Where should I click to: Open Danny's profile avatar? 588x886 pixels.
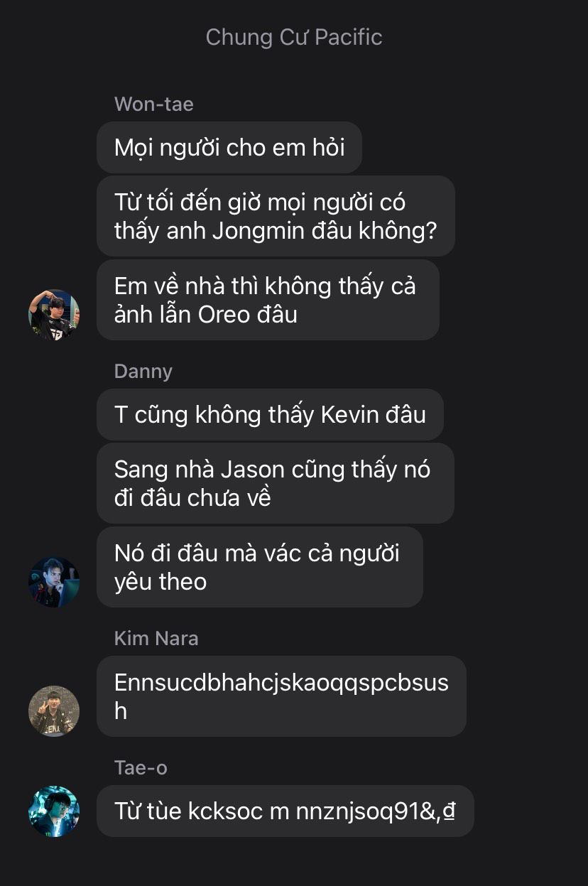tap(54, 582)
